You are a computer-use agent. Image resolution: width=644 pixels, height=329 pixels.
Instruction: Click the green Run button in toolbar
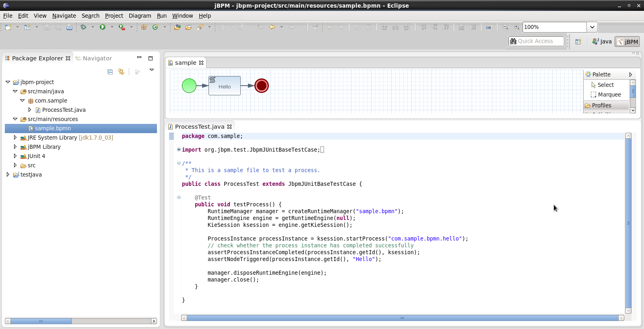pyautogui.click(x=103, y=27)
